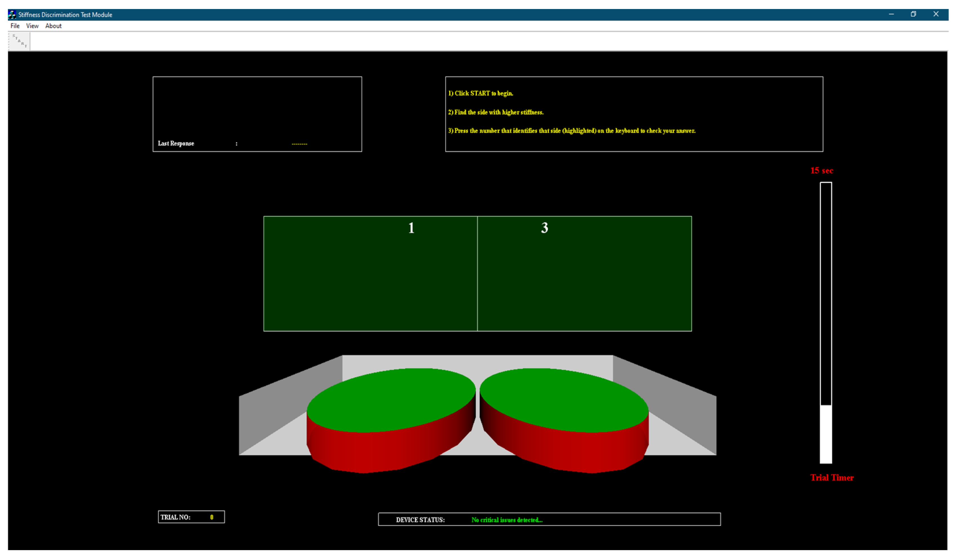Select the green panel labeled 3
The width and height of the screenshot is (955, 560).
[584, 274]
